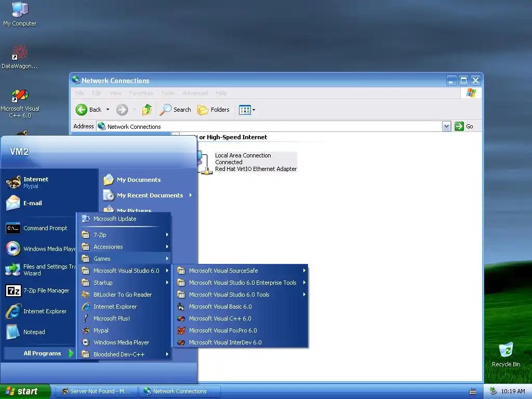This screenshot has height=399, width=532.
Task: Expand the Accessories program folder
Action: tap(124, 247)
